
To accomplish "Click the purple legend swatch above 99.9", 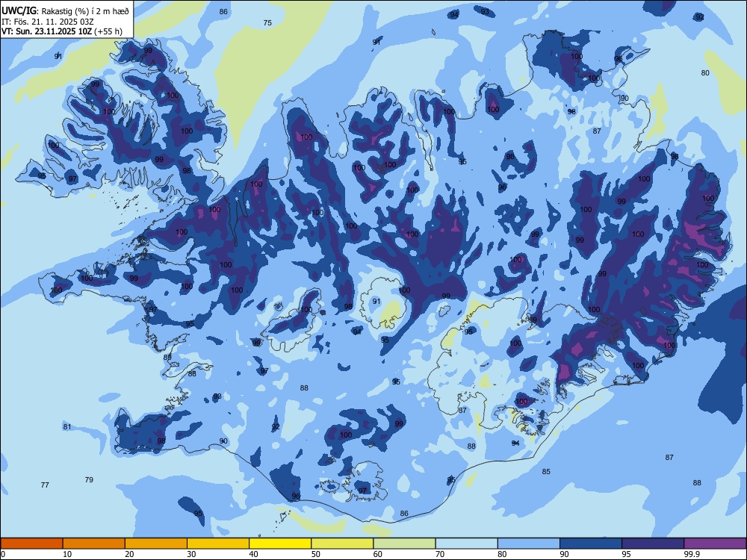I will 715,544.
